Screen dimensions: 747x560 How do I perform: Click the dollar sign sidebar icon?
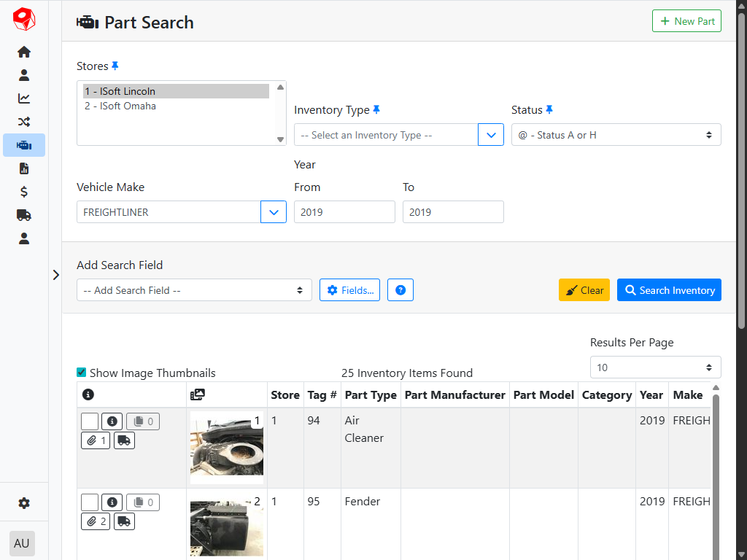tap(24, 192)
